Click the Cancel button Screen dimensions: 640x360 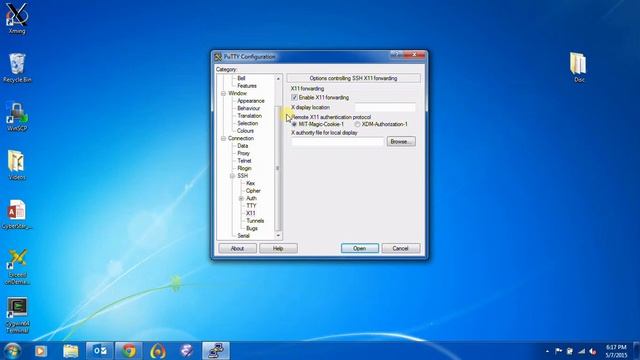(400, 248)
